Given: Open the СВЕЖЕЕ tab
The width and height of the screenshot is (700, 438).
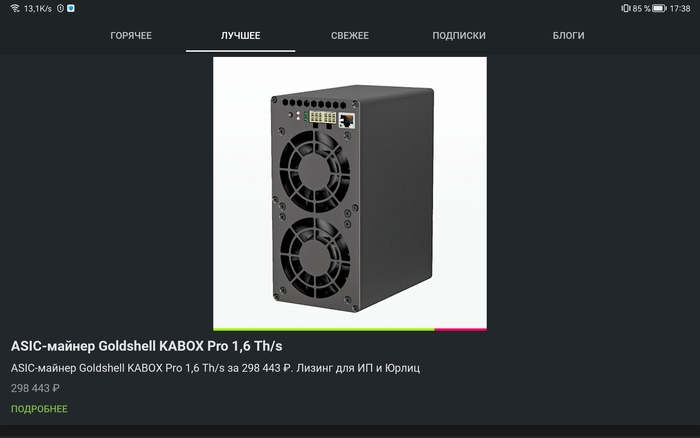Looking at the screenshot, I should pyautogui.click(x=350, y=36).
